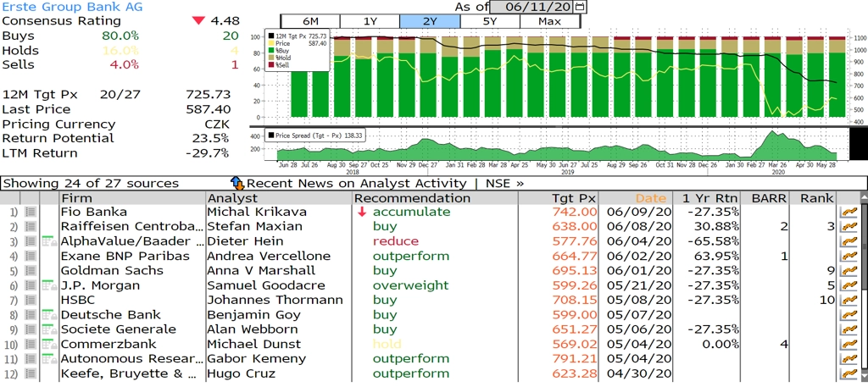Open document list icon for Fio Banka
The width and height of the screenshot is (868, 387).
pos(31,212)
